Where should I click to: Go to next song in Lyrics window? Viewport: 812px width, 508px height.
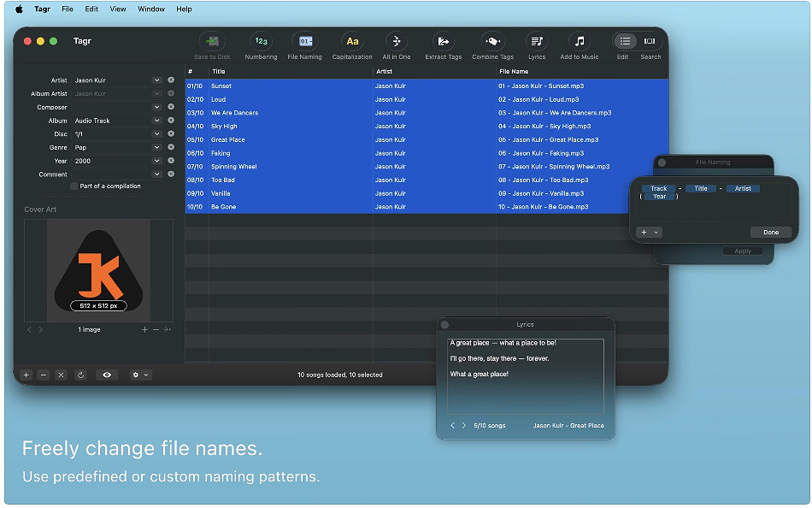(463, 426)
